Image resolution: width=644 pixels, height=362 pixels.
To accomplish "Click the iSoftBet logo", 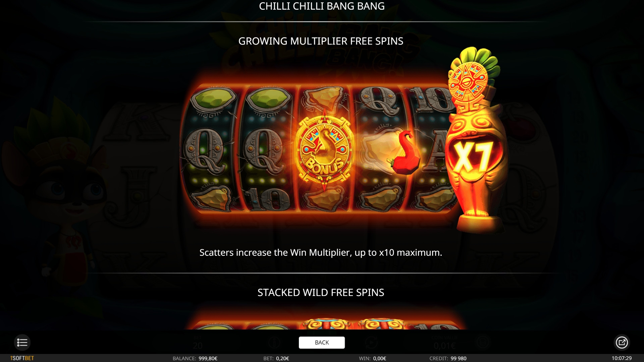I will [22, 358].
